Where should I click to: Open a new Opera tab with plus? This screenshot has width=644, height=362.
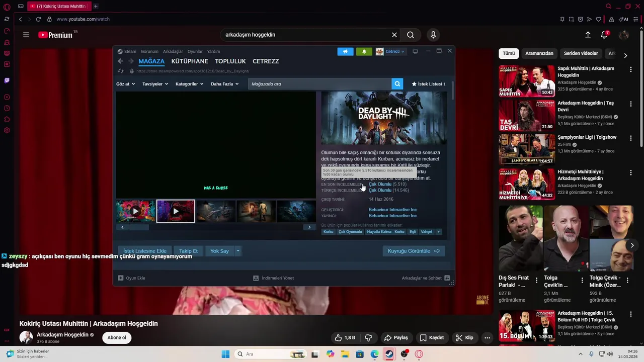click(x=96, y=6)
